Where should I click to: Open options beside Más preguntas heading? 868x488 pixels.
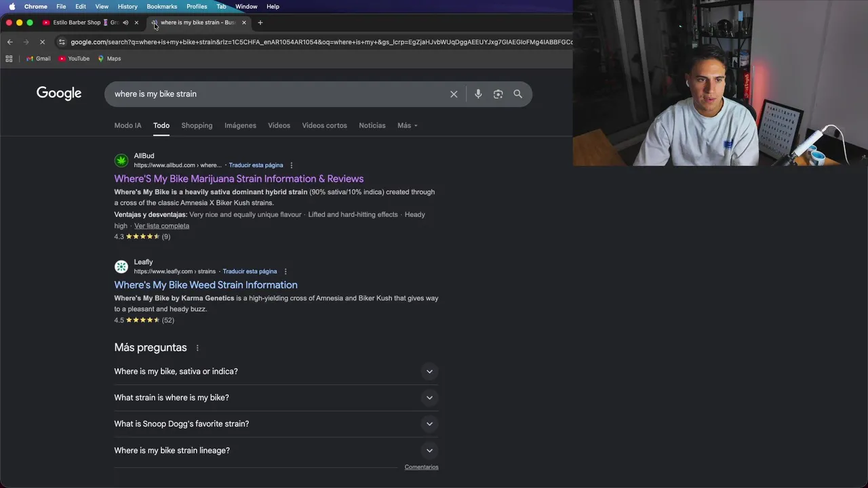pos(197,348)
